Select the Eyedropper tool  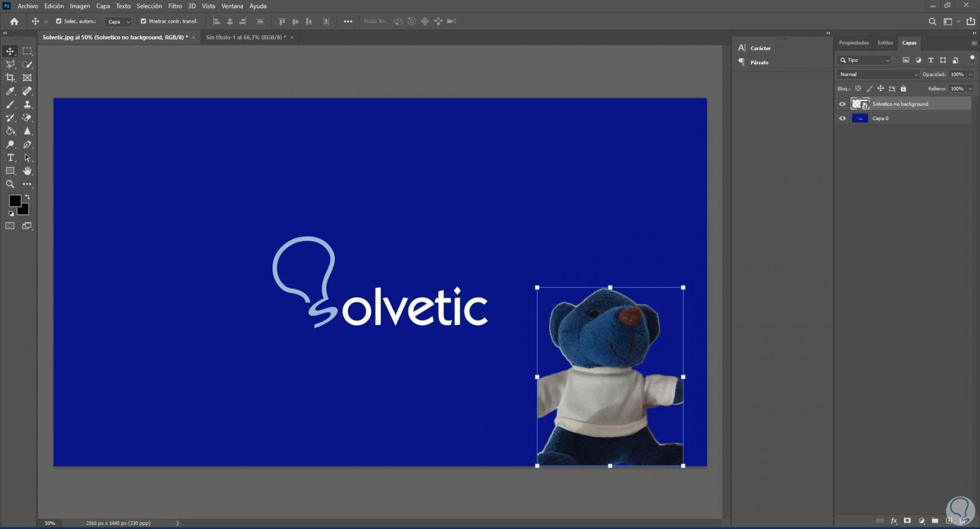(x=10, y=91)
